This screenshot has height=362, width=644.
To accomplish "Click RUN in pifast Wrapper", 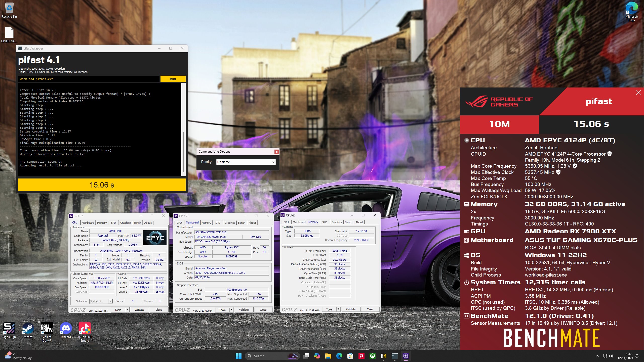I will pos(173,79).
